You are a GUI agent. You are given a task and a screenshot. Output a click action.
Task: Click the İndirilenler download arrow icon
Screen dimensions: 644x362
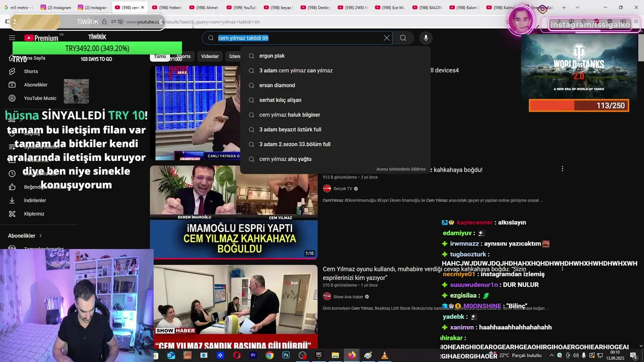click(x=13, y=200)
